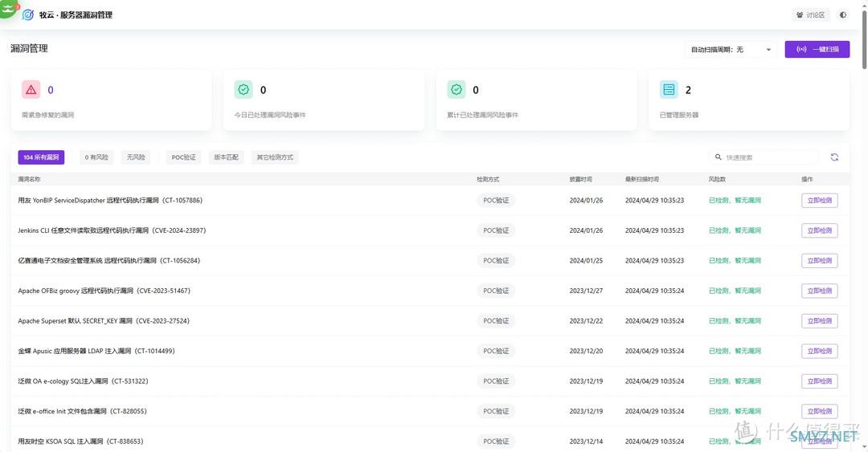Open the 讨论区 discussion button

pyautogui.click(x=810, y=15)
